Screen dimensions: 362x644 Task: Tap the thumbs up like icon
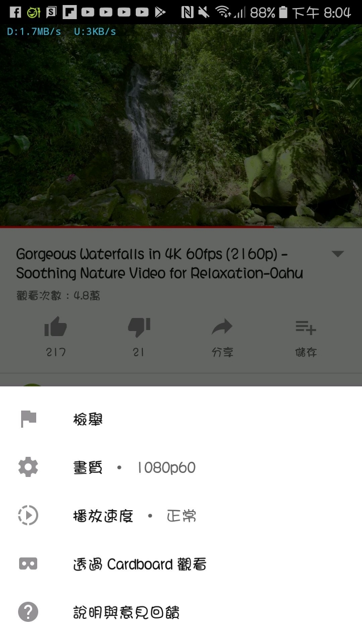(56, 328)
